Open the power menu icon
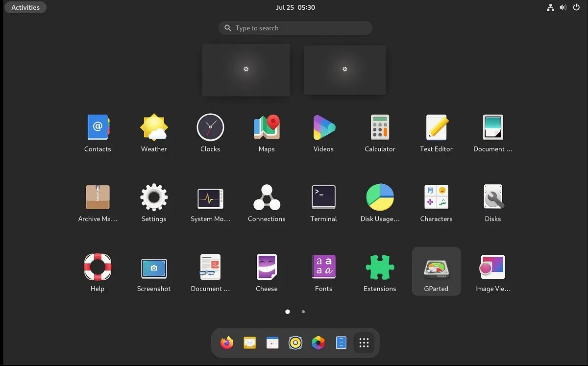The image size is (588, 366). (x=576, y=7)
